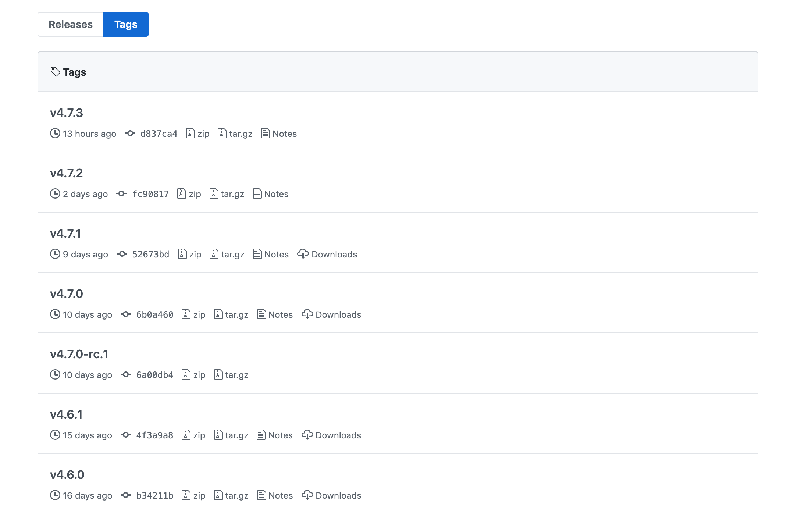This screenshot has height=509, width=812.
Task: Expand v4.7.0 release details
Action: 66,293
